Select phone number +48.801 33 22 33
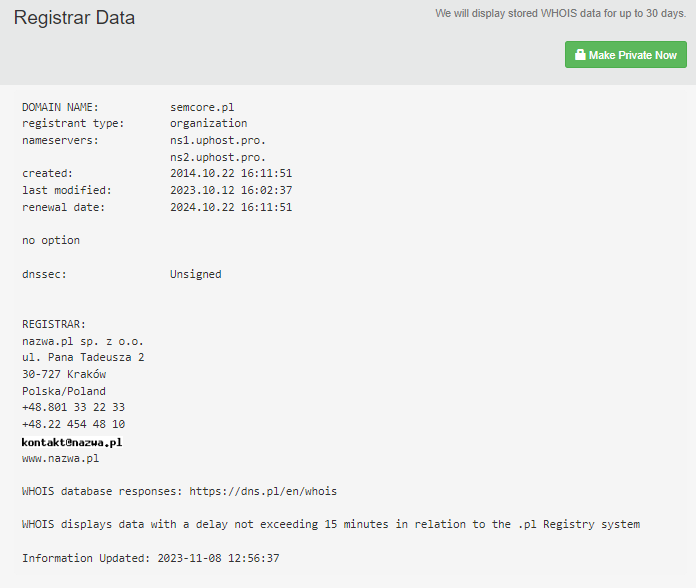696x588 pixels. click(x=73, y=407)
